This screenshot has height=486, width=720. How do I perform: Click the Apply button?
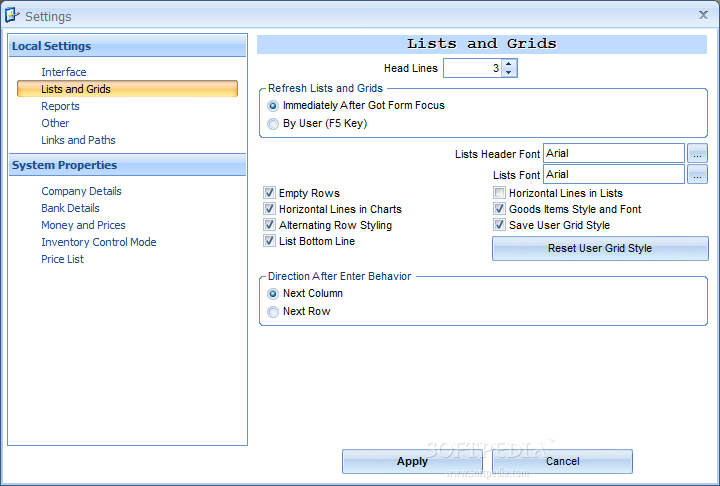(x=412, y=461)
